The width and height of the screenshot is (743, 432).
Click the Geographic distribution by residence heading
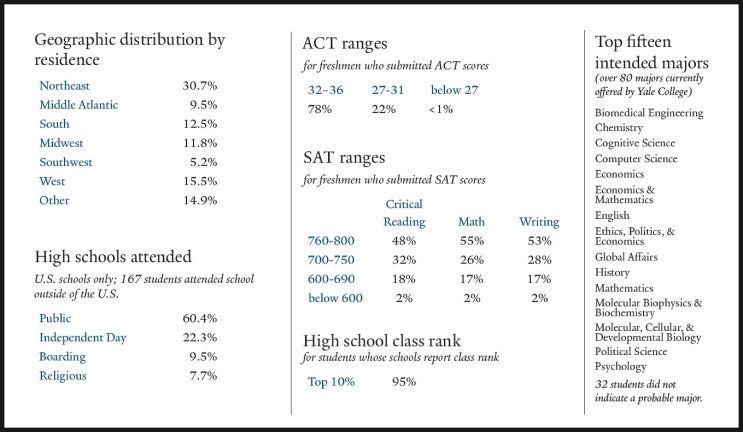click(130, 49)
